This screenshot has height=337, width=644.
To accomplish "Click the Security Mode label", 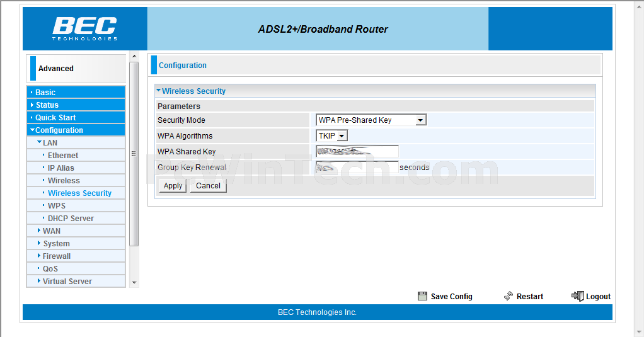I will (181, 120).
